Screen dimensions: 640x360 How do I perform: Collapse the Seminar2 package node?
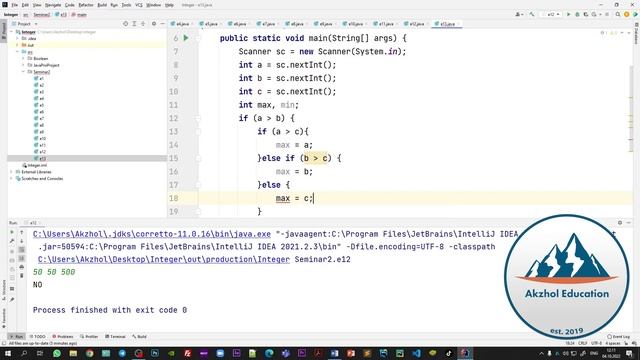[x=23, y=72]
